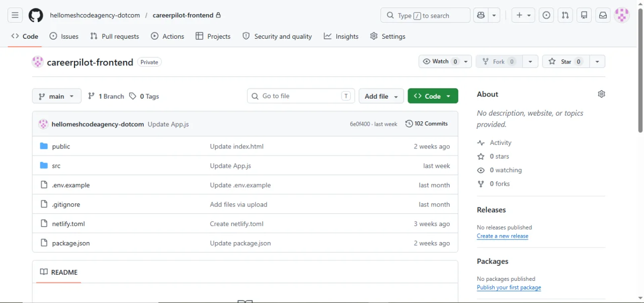The width and height of the screenshot is (644, 303).
Task: Star this repository
Action: point(566,61)
